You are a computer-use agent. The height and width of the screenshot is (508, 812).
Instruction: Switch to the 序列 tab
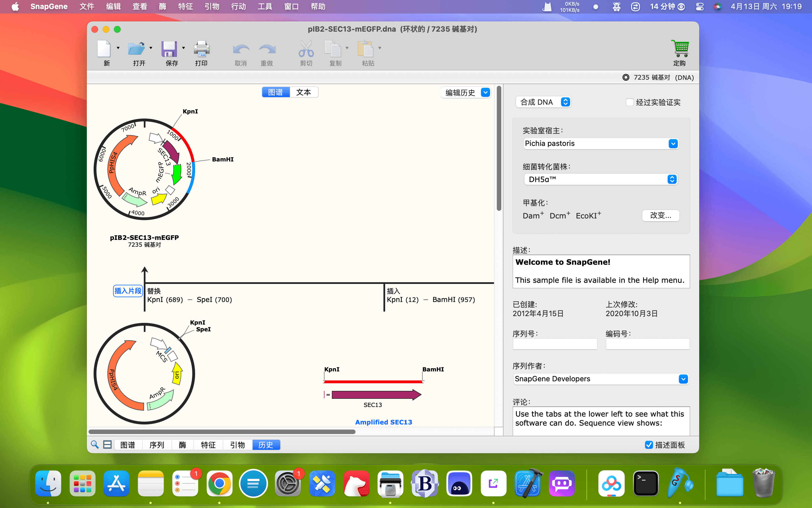157,445
